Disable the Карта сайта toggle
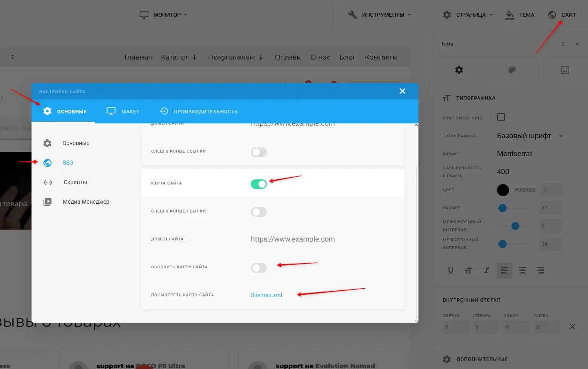This screenshot has height=369, width=588. [x=258, y=184]
